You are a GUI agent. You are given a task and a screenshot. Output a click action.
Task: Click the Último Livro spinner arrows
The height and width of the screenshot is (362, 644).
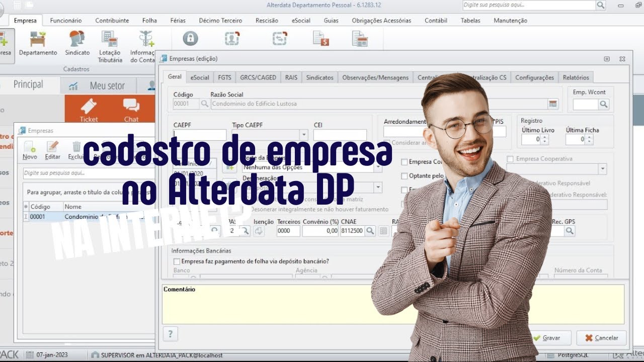545,139
